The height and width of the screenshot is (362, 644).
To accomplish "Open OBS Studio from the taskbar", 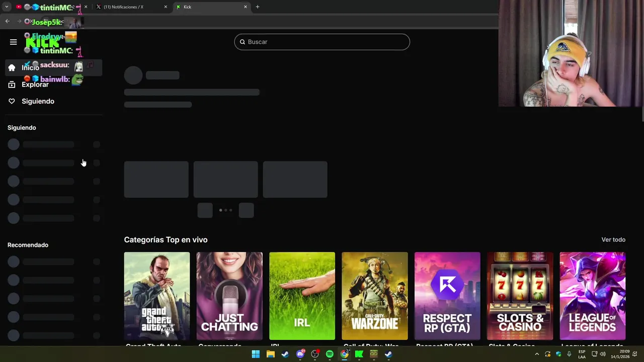I will pyautogui.click(x=315, y=354).
